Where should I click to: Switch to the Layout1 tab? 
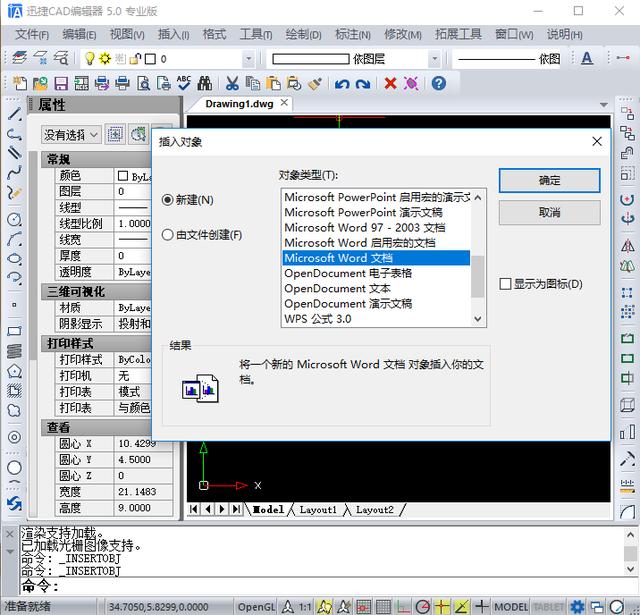[316, 509]
